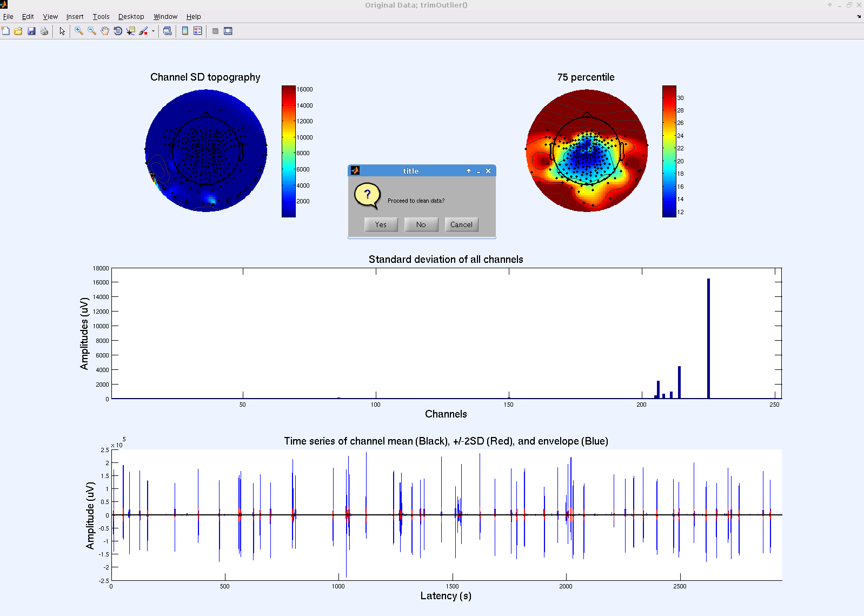The width and height of the screenshot is (864, 616).
Task: Save the figure using the Save icon
Action: (x=31, y=31)
